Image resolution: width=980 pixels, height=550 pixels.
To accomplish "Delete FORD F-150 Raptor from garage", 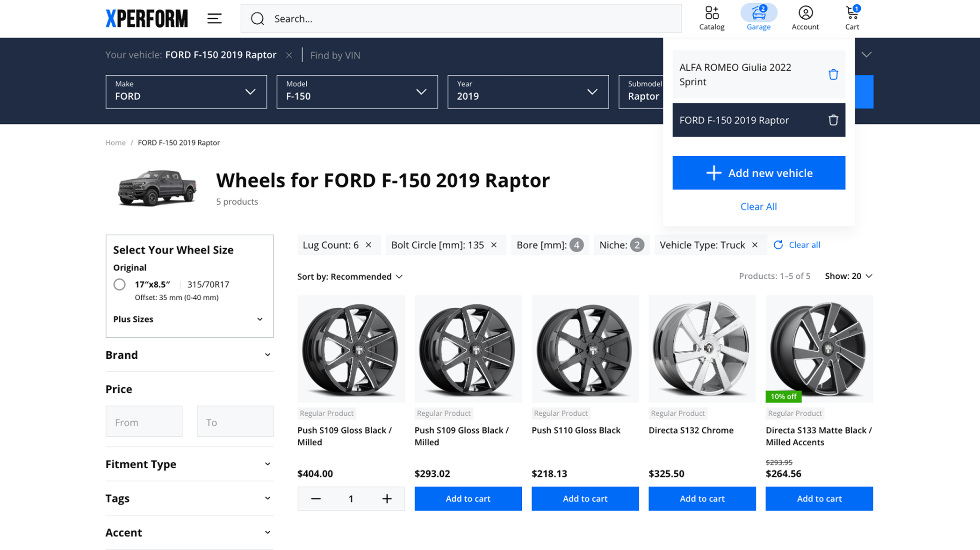I will tap(833, 120).
